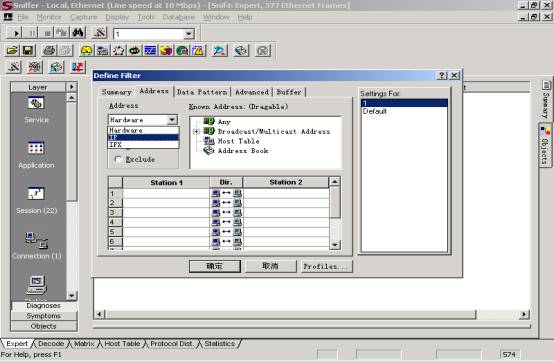Select the Exclude radio button
The image size is (554, 363).
coord(118,159)
